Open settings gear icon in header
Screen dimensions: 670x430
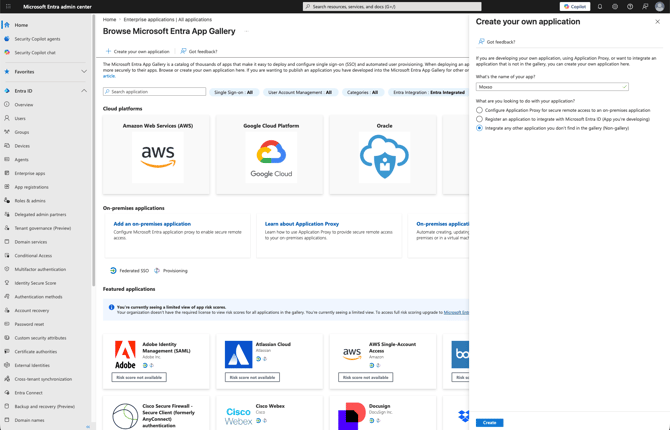615,6
